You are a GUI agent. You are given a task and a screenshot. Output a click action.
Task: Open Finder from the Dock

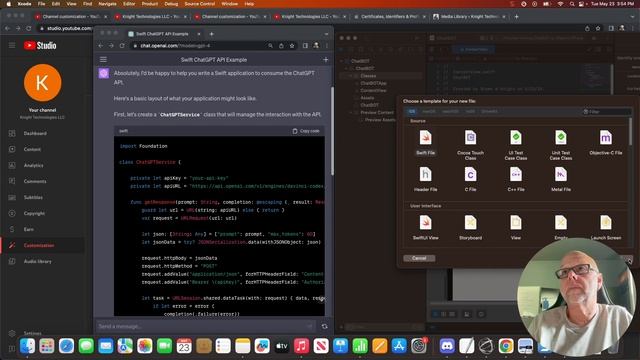pyautogui.click(x=27, y=346)
